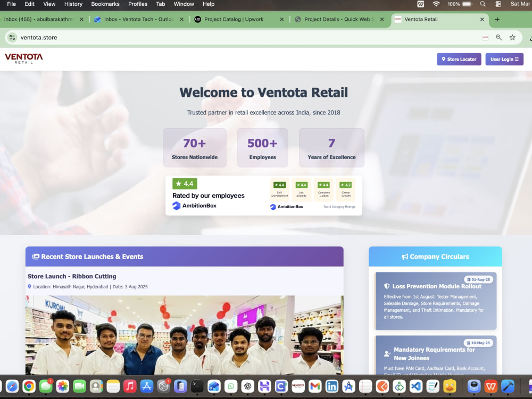The image size is (532, 399).
Task: Open Notes from the dock
Action: pyautogui.click(x=113, y=386)
